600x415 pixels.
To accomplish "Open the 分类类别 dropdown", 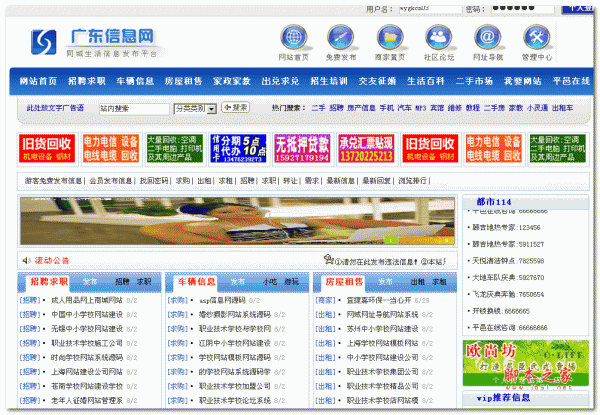I will [195, 109].
